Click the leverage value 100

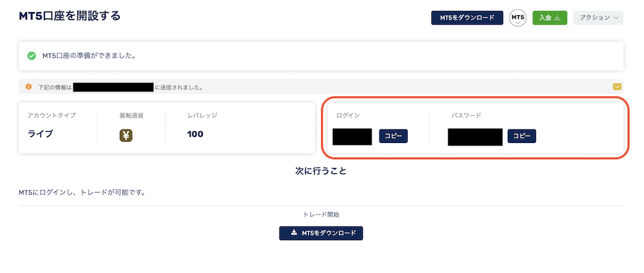[195, 134]
